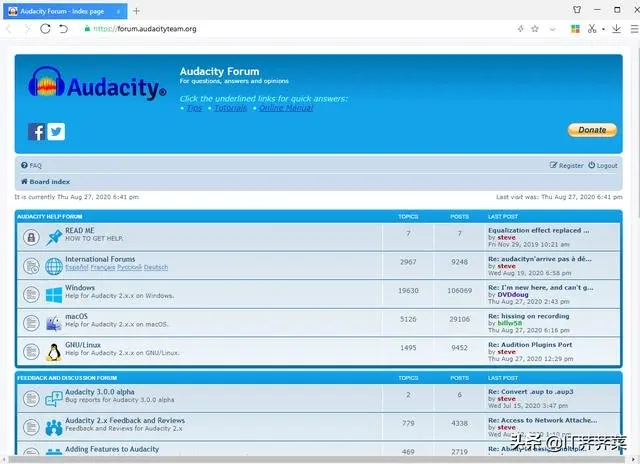Click Feedback and Discussion Forum header
640x464 pixels.
67,378
